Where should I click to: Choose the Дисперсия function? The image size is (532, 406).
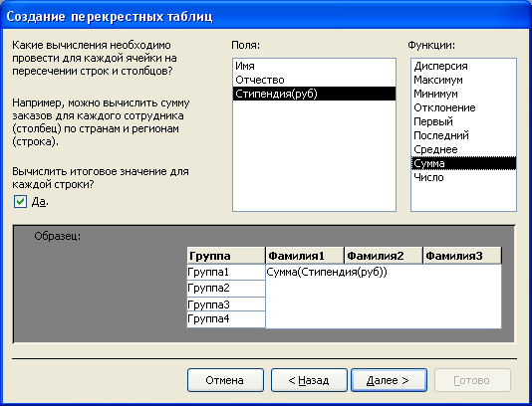(x=463, y=66)
